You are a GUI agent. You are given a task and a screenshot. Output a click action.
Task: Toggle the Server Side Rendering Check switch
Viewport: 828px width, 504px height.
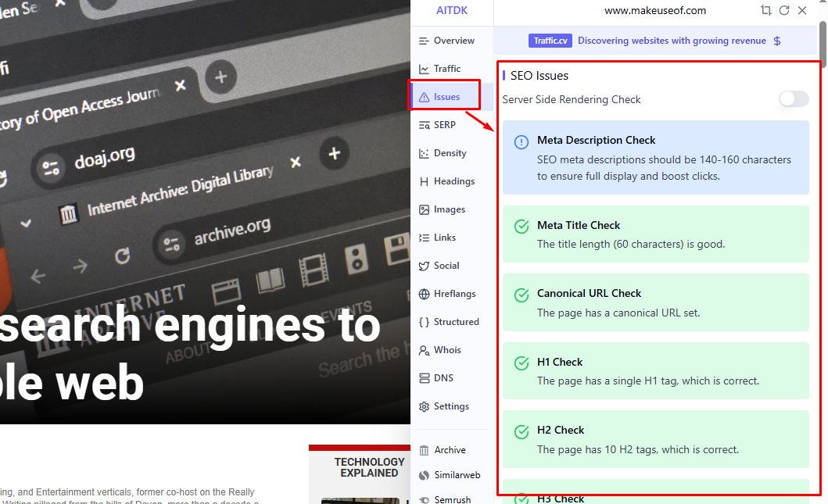click(x=794, y=98)
